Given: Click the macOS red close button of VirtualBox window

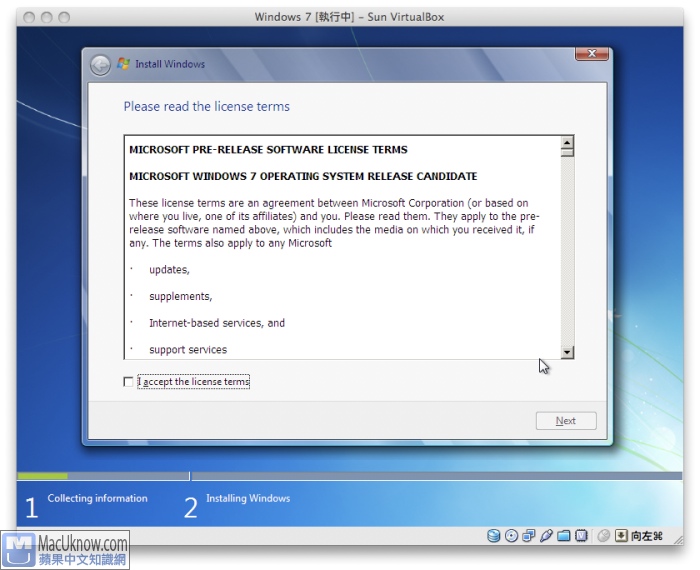Looking at the screenshot, I should coord(29,17).
